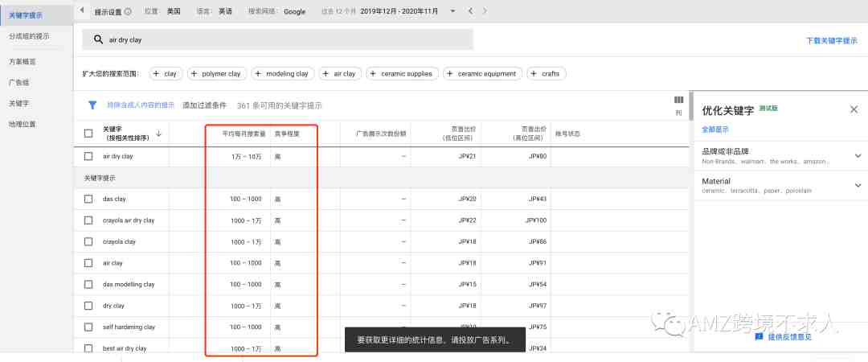Go to the previous date range with left chevron
Image resolution: width=868 pixels, height=362 pixels.
click(x=470, y=11)
